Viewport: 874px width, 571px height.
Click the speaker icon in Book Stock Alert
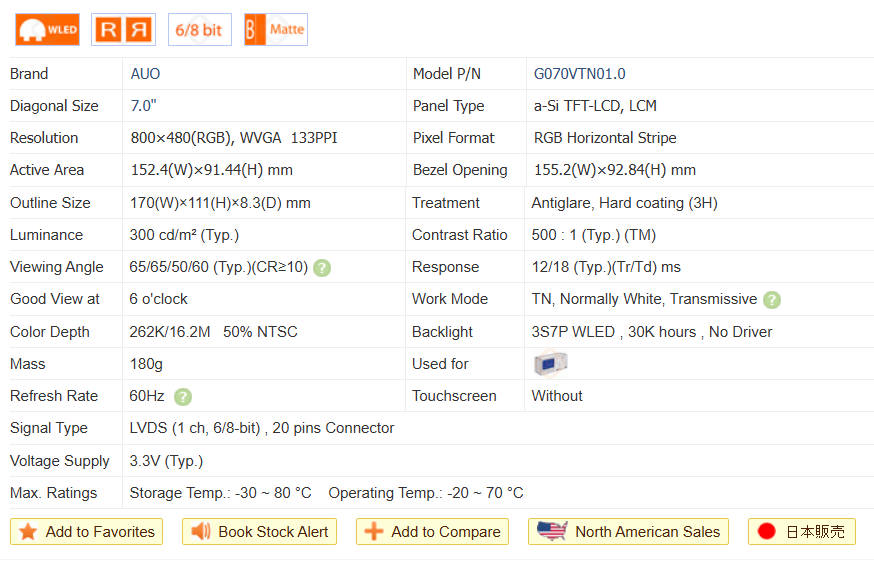201,532
